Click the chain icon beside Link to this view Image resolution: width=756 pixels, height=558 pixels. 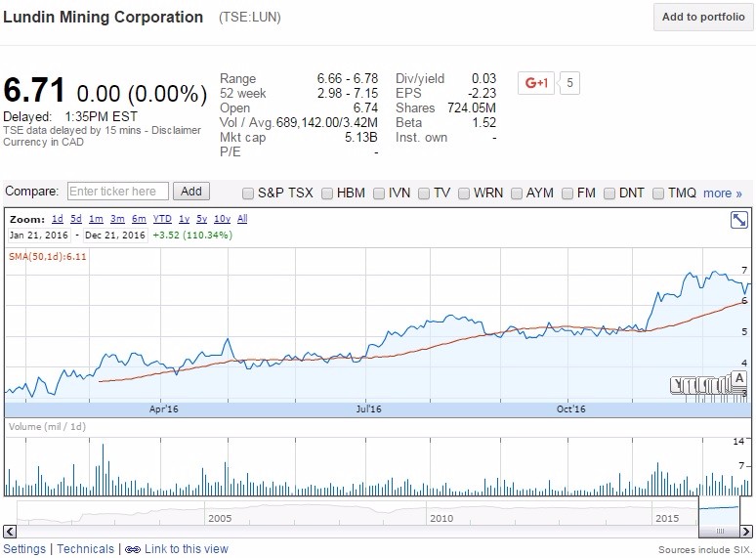(133, 549)
